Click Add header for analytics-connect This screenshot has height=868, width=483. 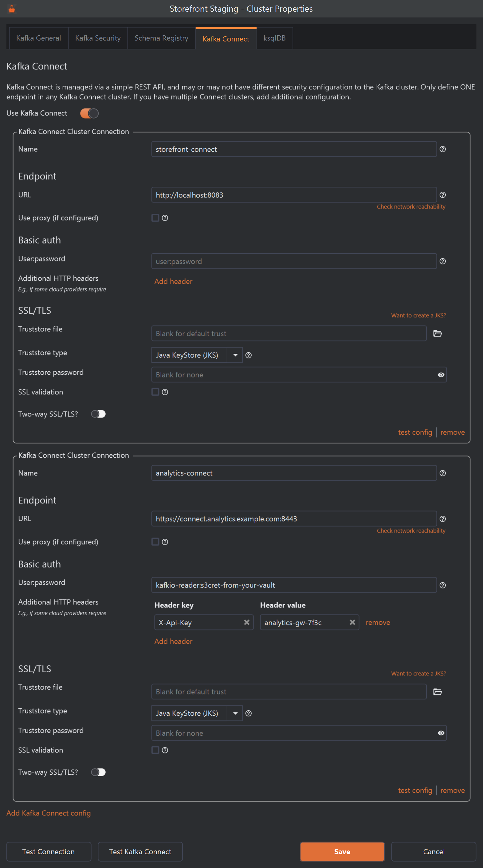tap(173, 641)
